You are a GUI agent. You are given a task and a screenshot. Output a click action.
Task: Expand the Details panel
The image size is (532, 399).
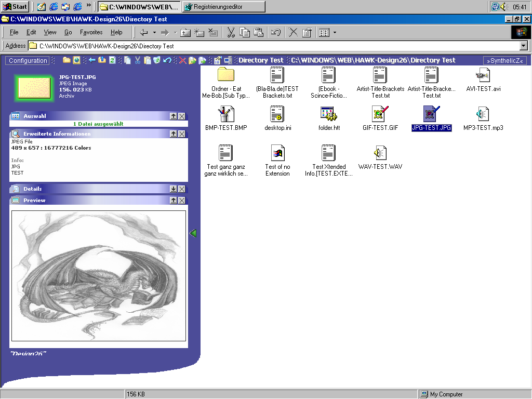(x=174, y=189)
